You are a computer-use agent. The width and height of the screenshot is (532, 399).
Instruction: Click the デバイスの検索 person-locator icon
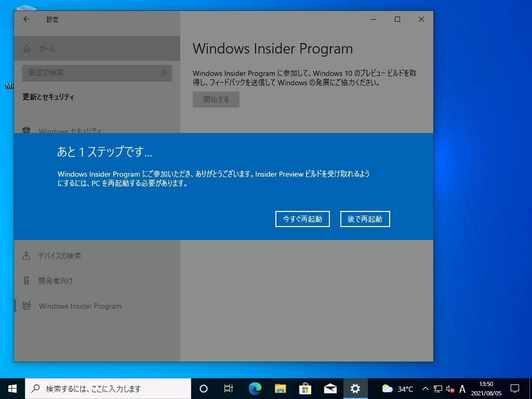[26, 256]
